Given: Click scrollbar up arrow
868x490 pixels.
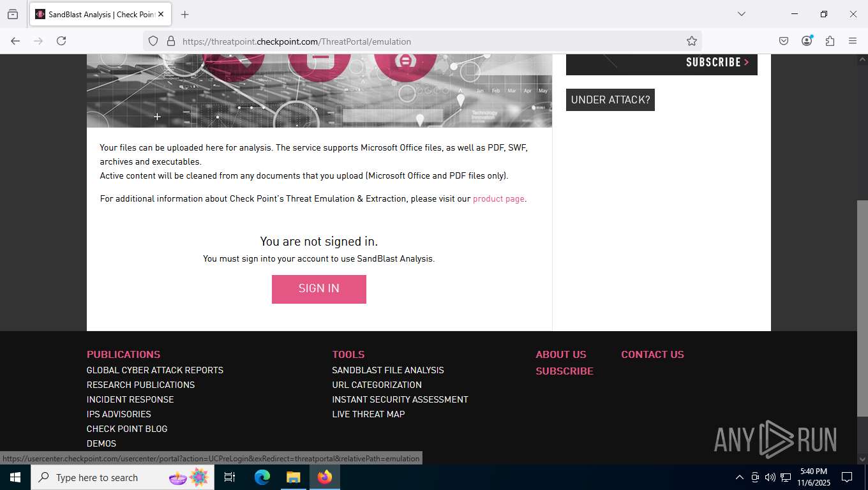Looking at the screenshot, I should (x=862, y=60).
